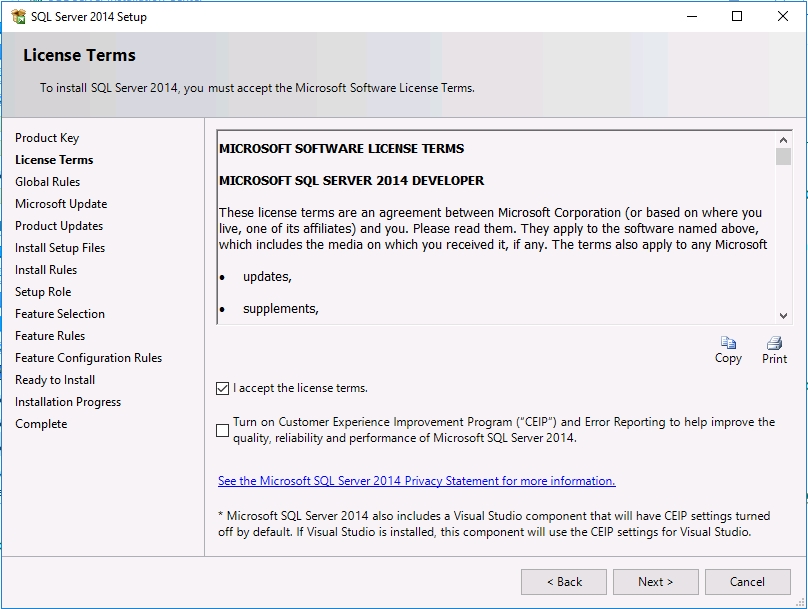Enable the CEIP and Error Reporting checkbox
This screenshot has height=609, width=808.
coord(222,430)
